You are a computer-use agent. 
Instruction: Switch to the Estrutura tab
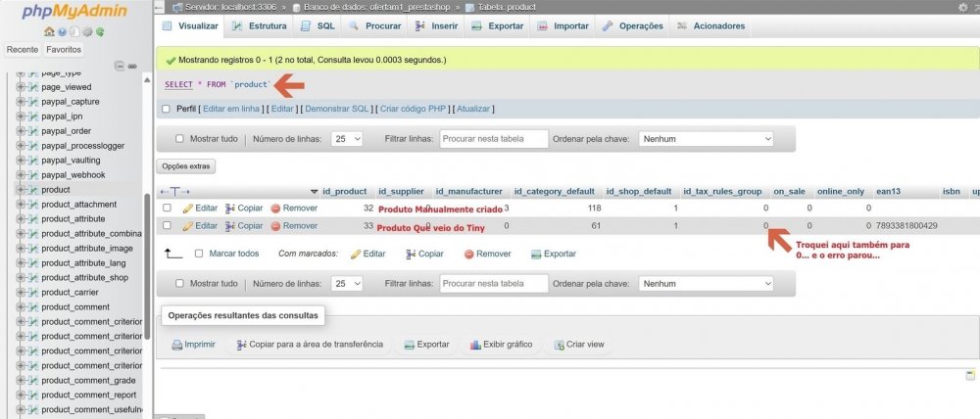260,26
